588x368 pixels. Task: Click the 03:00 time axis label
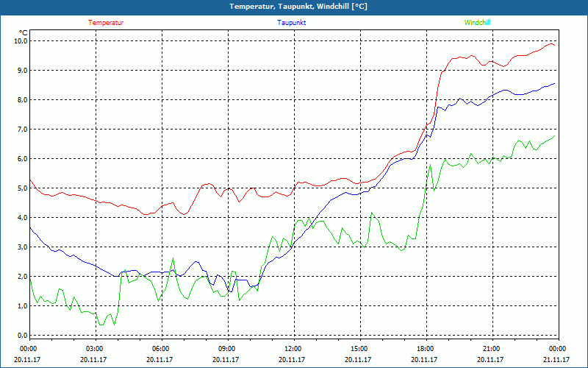click(x=95, y=349)
